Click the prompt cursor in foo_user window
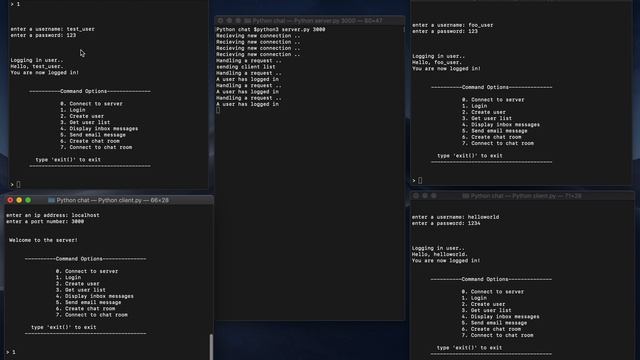Image resolution: width=640 pixels, height=360 pixels. [420, 180]
